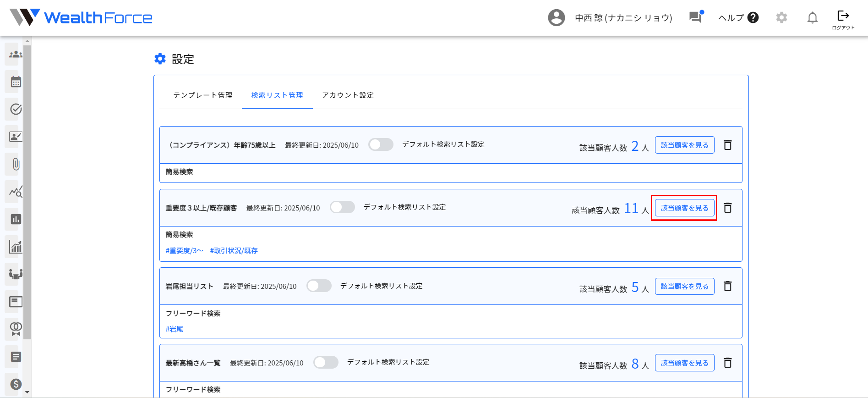Open the notifications bell
Viewport: 868px width, 398px height.
tap(812, 18)
